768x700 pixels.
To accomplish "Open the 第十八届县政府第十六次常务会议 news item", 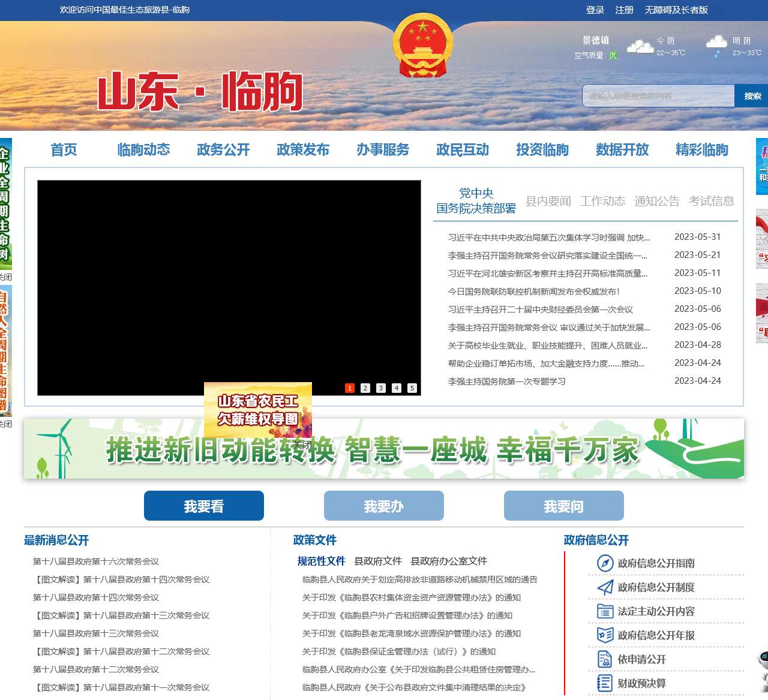I will click(x=96, y=561).
